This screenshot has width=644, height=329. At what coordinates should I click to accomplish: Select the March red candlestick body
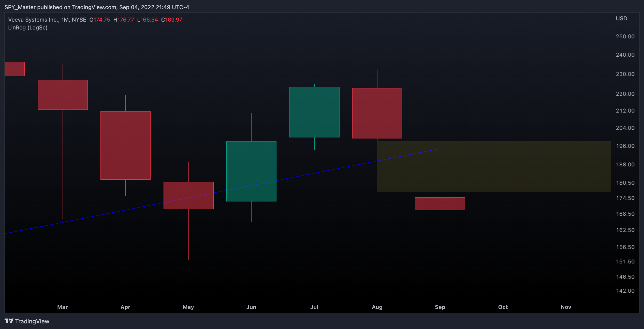coord(63,95)
